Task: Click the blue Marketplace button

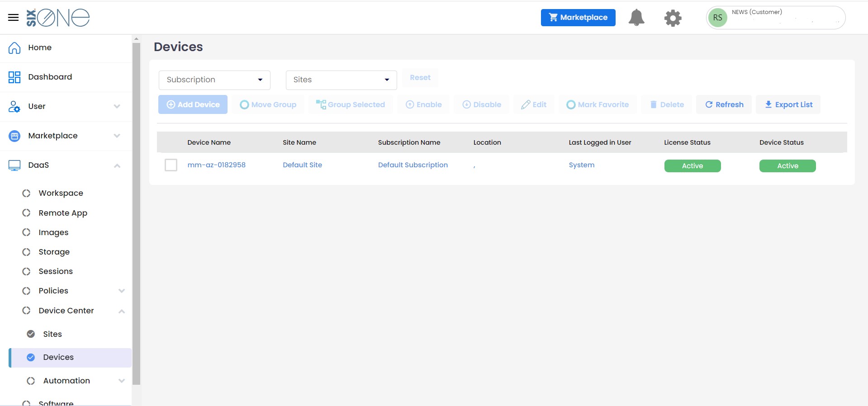Action: click(578, 18)
